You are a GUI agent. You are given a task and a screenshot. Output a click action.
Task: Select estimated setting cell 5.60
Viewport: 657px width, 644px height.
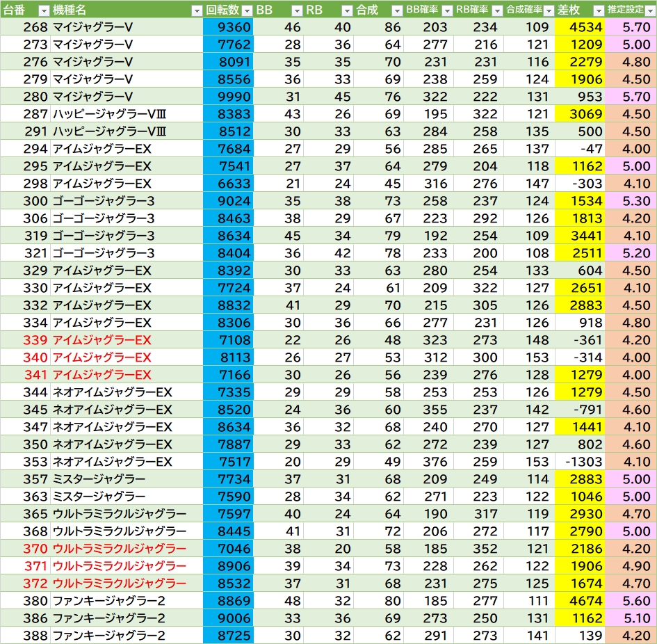pos(631,602)
